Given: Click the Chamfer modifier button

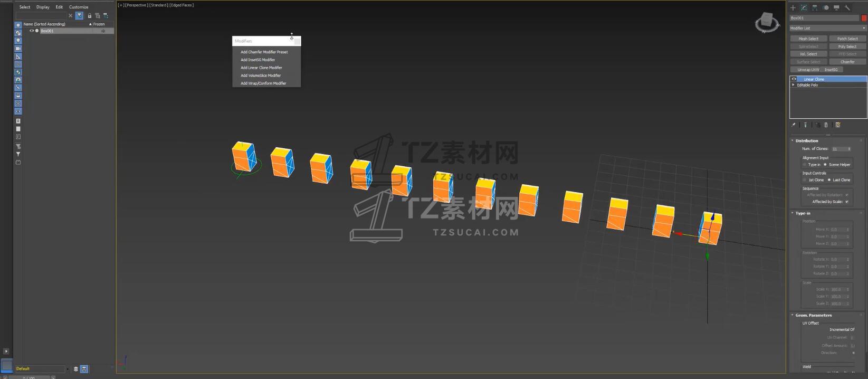Looking at the screenshot, I should [847, 62].
